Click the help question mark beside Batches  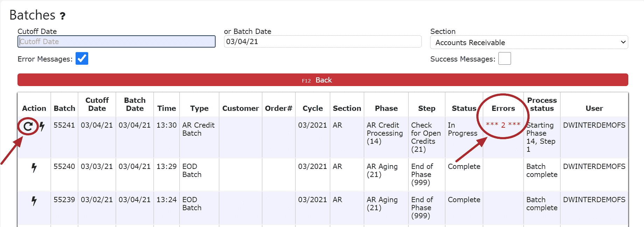63,16
